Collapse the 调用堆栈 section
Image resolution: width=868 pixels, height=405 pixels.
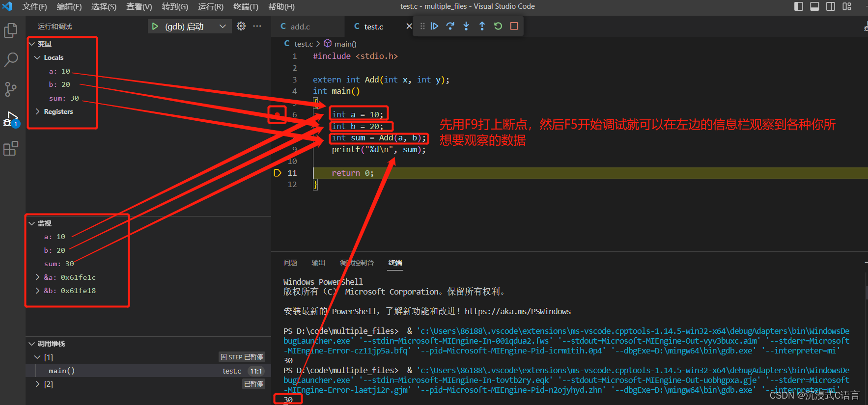coord(32,344)
